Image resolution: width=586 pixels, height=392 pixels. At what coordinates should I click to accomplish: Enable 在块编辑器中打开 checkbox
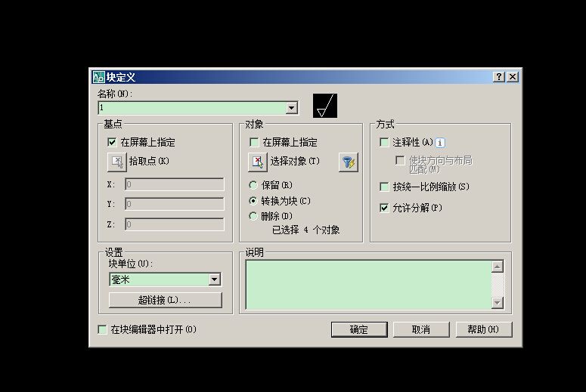102,329
